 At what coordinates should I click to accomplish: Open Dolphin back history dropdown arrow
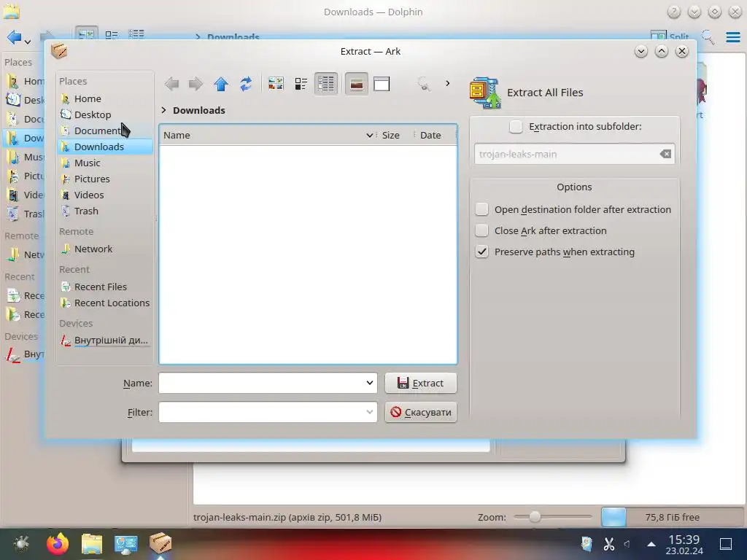click(x=28, y=42)
